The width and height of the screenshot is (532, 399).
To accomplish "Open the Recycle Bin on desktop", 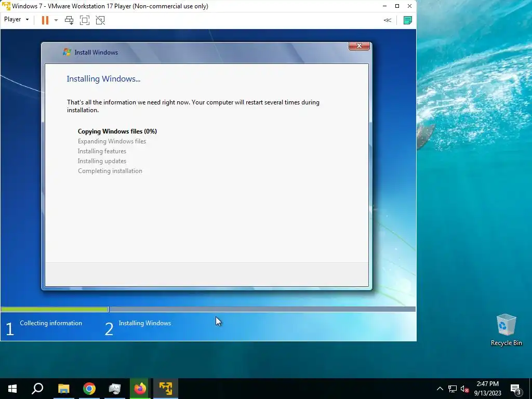I will pos(506,330).
